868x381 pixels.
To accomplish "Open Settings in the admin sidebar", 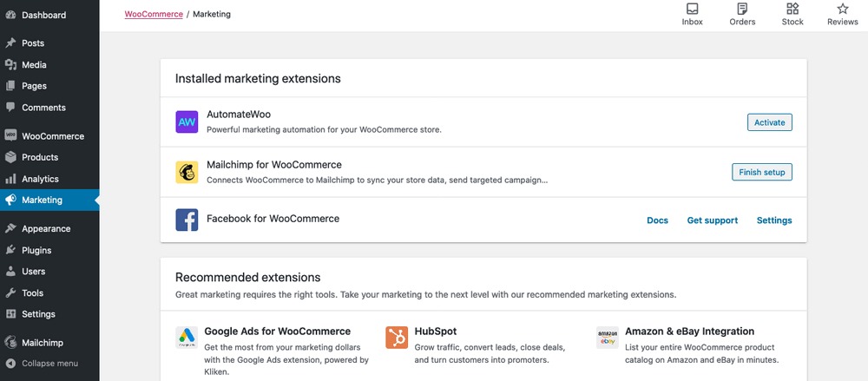I will pos(38,314).
